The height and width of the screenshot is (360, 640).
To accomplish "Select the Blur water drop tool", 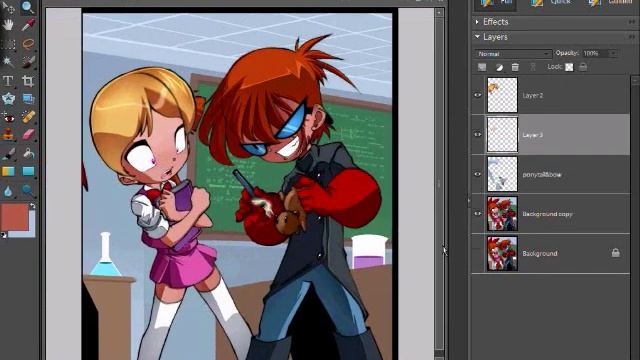I will point(8,190).
